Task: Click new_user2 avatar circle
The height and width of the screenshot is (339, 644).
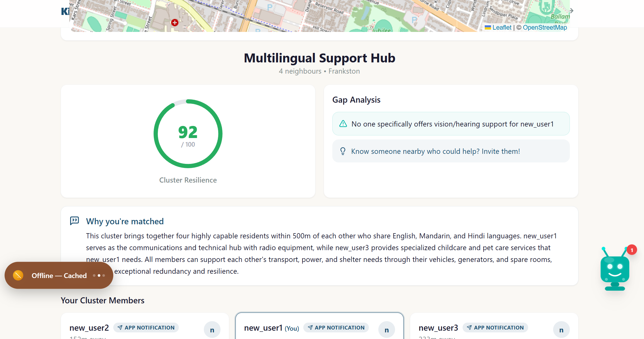Action: [x=212, y=330]
